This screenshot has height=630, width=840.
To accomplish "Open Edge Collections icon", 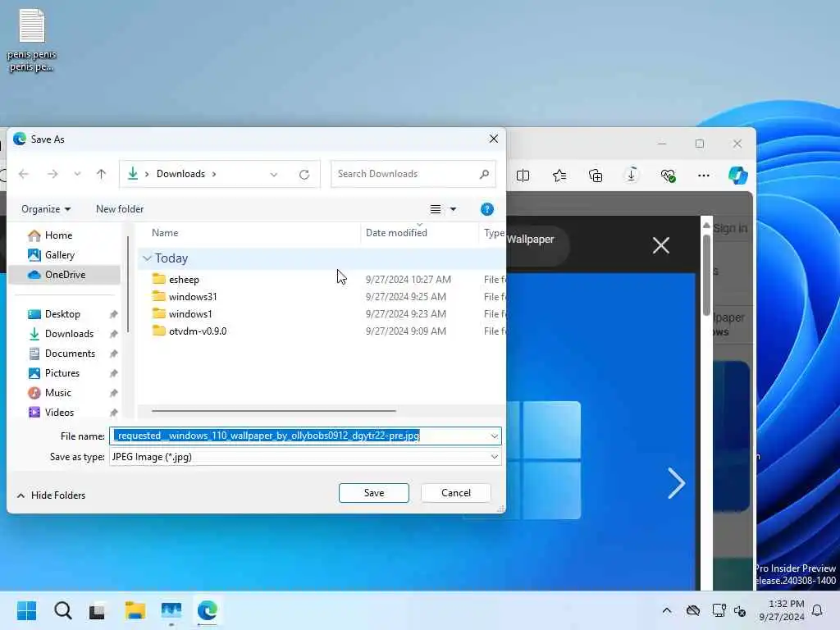I will pos(596,176).
